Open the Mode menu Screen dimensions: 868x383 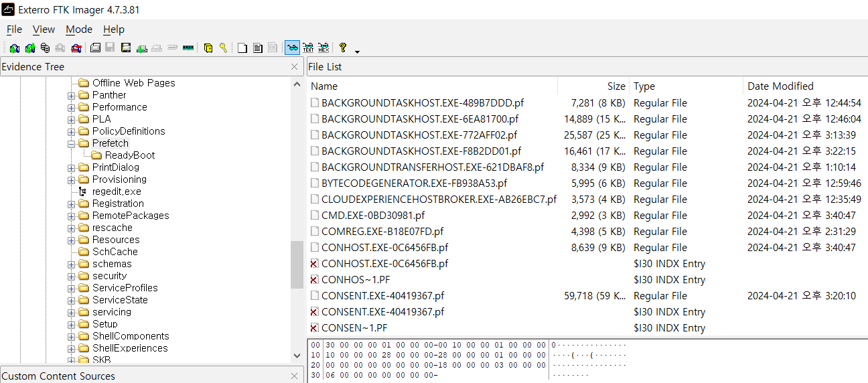click(79, 29)
